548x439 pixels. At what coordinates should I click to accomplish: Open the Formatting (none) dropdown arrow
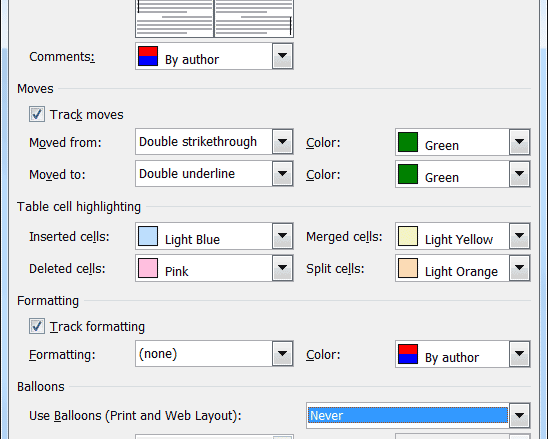[x=282, y=354]
